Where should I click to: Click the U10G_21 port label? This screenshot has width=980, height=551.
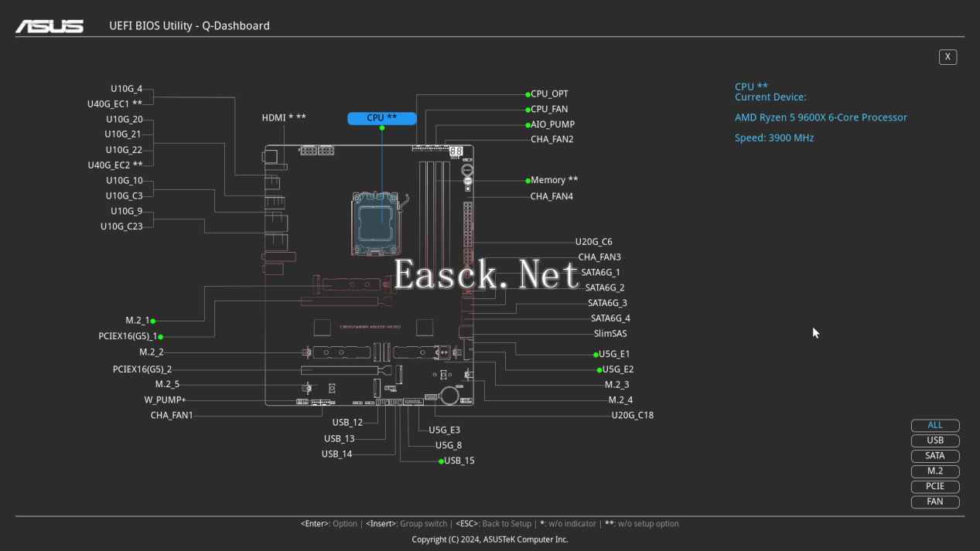point(124,134)
